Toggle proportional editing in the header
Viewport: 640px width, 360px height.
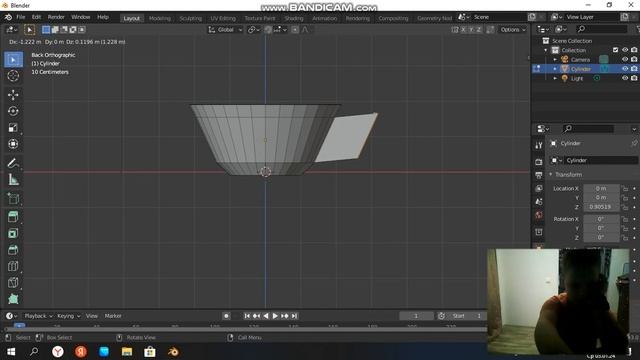[x=295, y=30]
